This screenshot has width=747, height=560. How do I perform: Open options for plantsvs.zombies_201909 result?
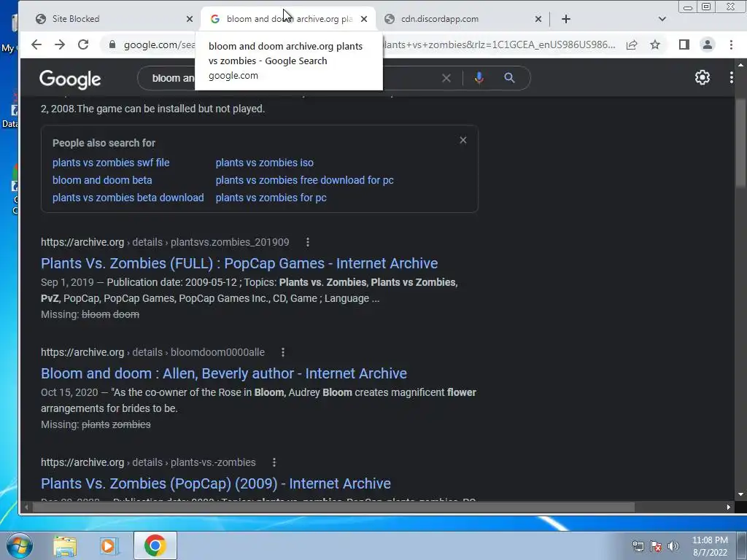[x=308, y=242]
